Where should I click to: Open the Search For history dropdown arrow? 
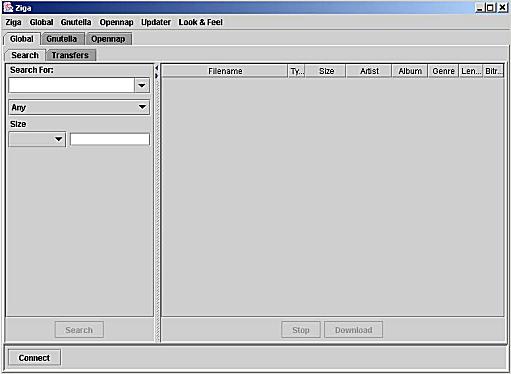point(142,85)
